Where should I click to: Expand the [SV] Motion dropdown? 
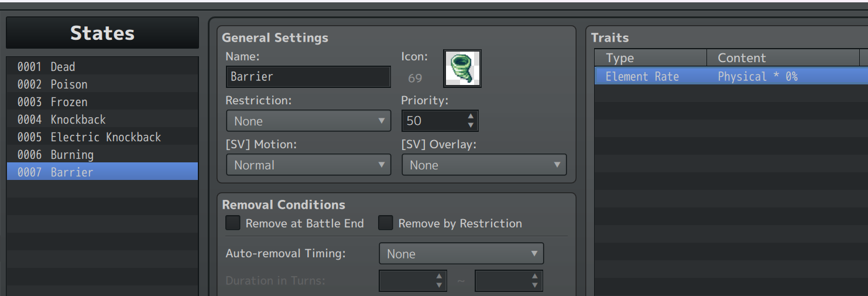pos(308,165)
